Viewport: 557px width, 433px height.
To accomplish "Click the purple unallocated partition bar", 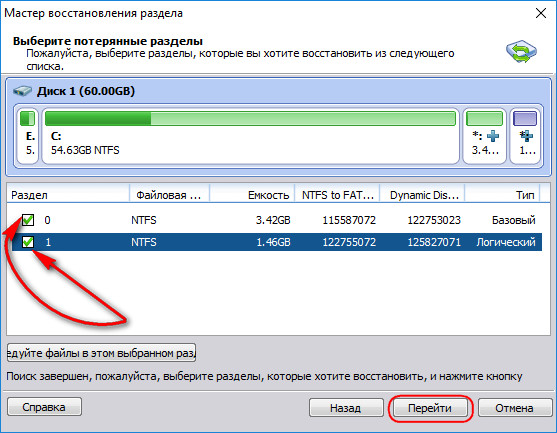I will click(x=525, y=118).
